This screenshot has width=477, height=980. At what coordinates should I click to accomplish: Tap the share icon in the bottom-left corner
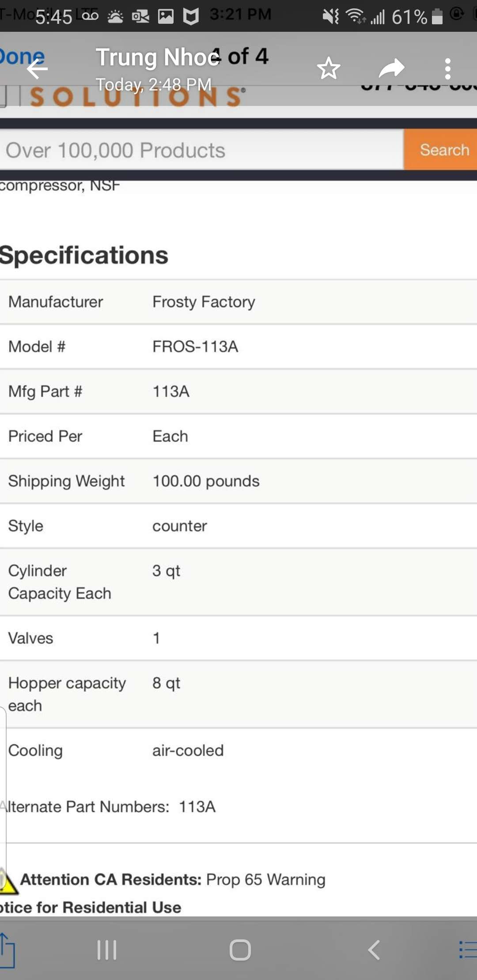tap(7, 950)
